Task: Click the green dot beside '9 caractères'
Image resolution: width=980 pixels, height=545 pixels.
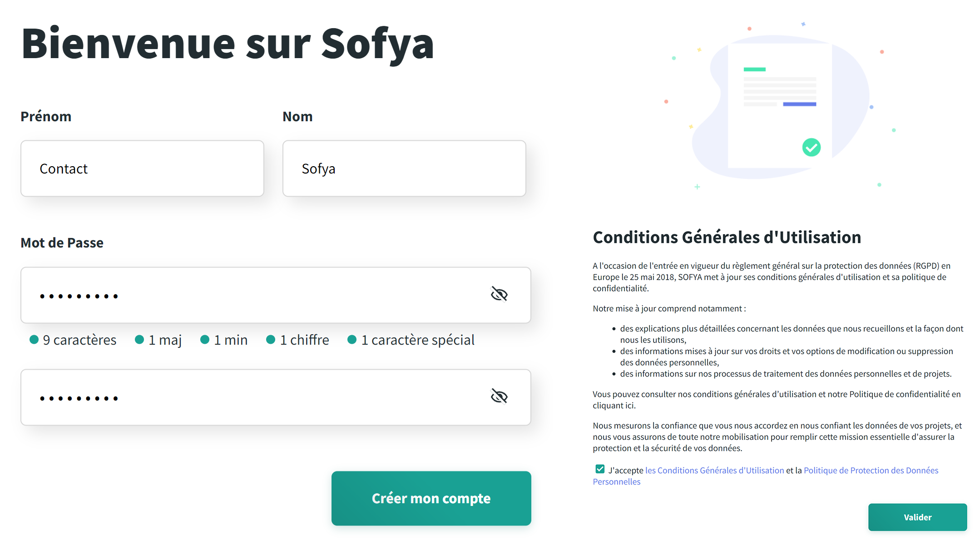Action: 34,340
